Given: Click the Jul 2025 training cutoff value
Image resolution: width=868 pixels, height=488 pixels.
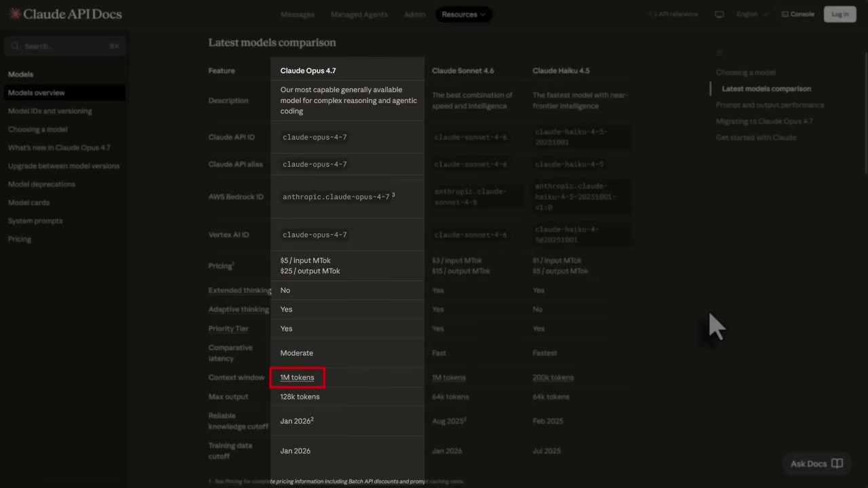Looking at the screenshot, I should (547, 451).
